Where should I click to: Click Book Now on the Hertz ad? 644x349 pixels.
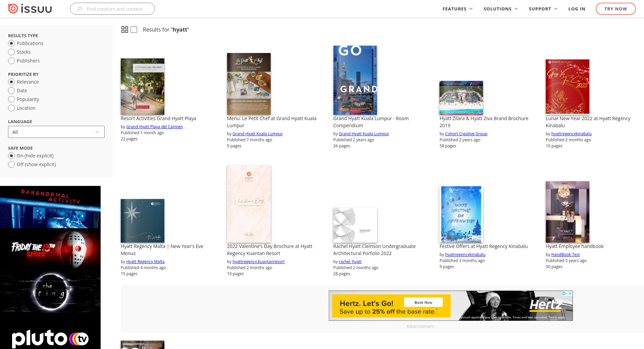423,302
